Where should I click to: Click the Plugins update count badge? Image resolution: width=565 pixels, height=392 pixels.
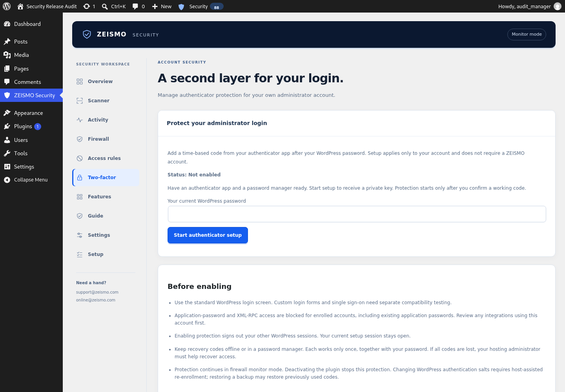[x=38, y=127]
